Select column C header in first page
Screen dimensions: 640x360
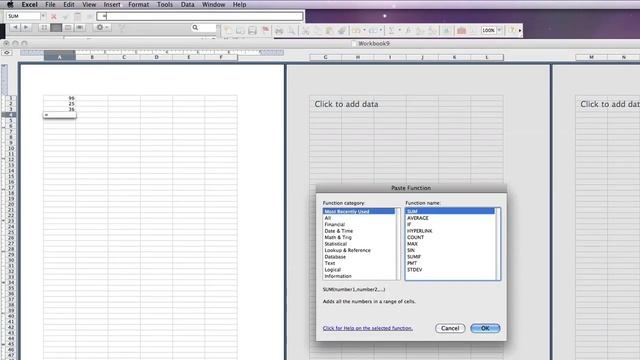pos(124,57)
